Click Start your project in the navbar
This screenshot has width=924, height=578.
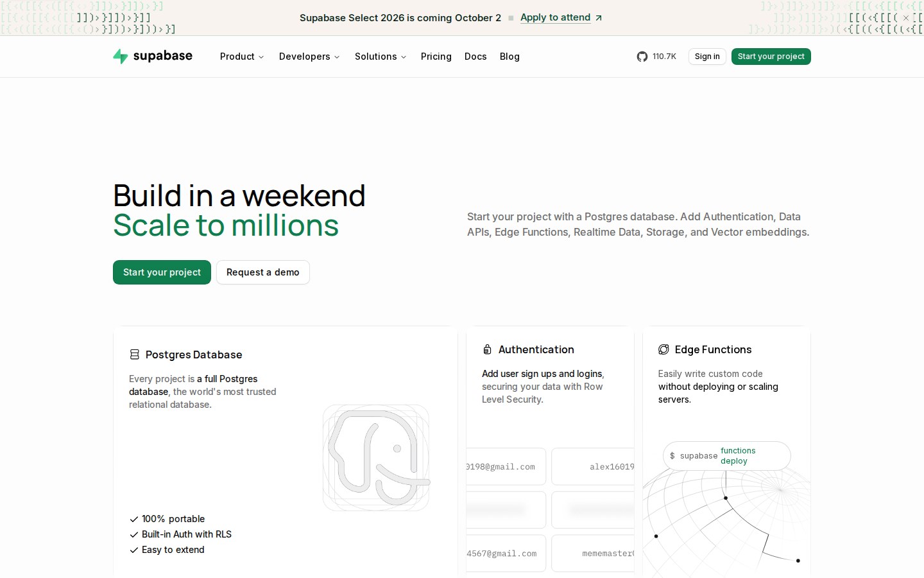pyautogui.click(x=771, y=57)
